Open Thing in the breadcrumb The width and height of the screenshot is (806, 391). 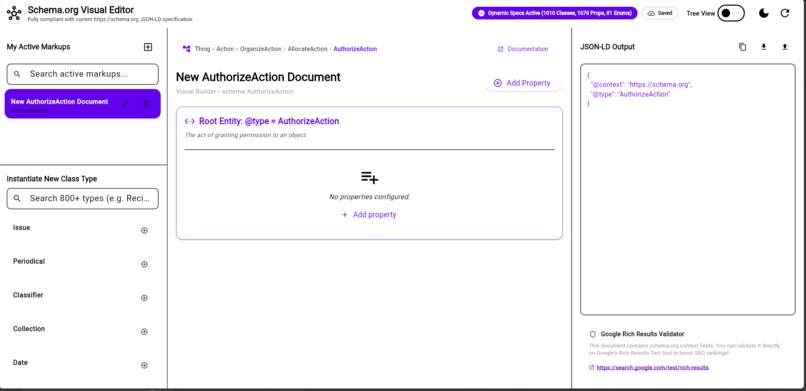click(202, 49)
